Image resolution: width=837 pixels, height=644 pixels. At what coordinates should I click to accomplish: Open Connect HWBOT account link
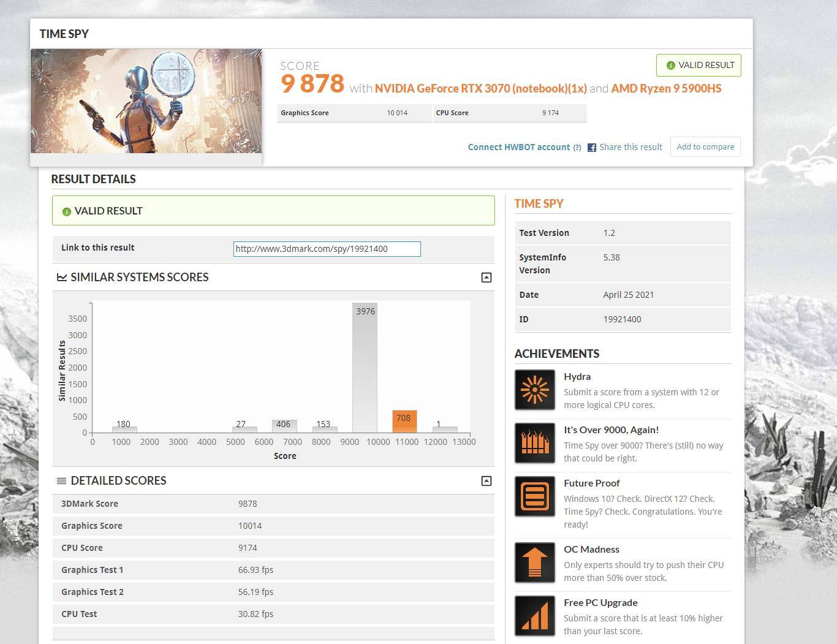tap(518, 147)
